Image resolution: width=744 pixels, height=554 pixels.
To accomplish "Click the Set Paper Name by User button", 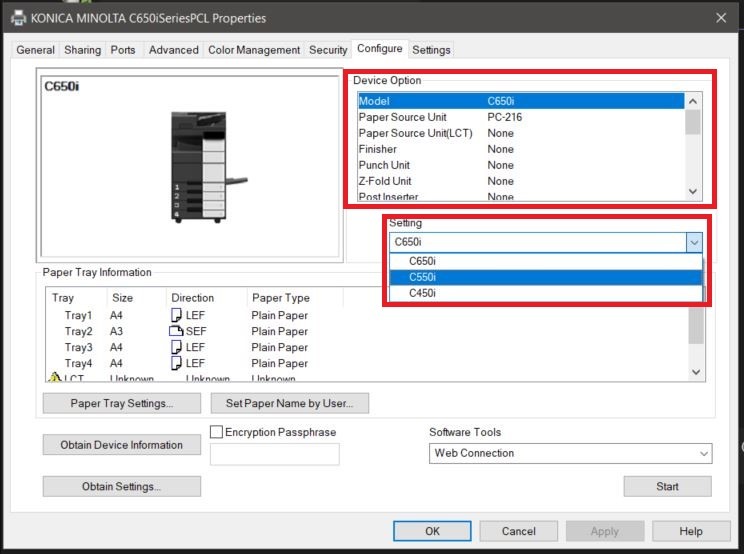I will click(x=290, y=404).
